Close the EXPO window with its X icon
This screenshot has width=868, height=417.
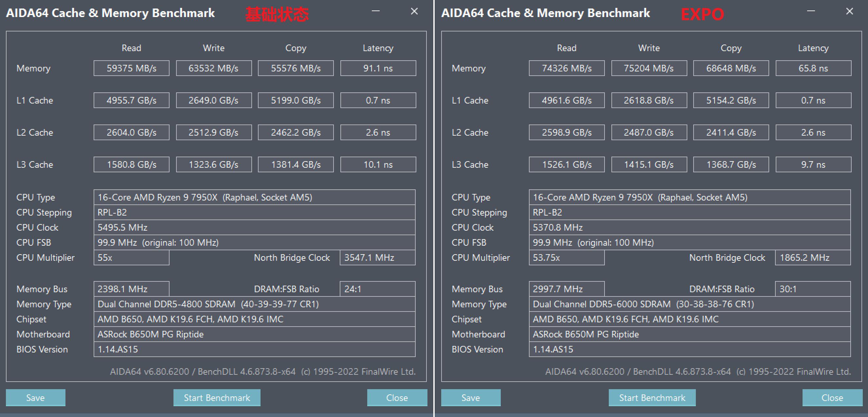pos(849,11)
